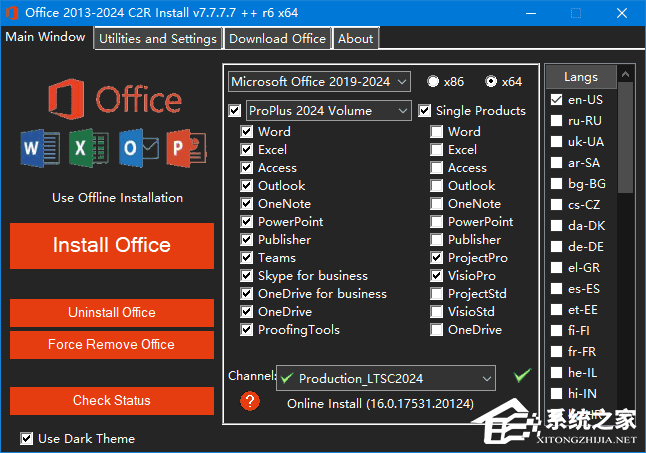Uncheck Outlook in the ProPlus suite list
Screen dimensions: 646x453
[247, 186]
